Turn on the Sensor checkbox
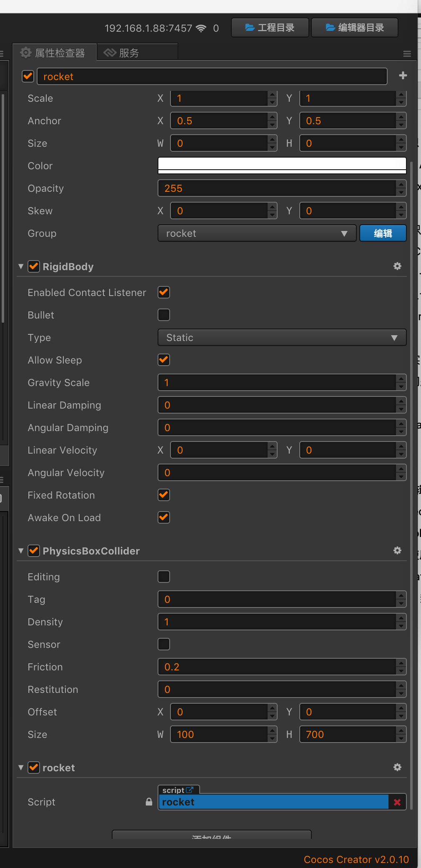The height and width of the screenshot is (868, 421). pos(164,645)
